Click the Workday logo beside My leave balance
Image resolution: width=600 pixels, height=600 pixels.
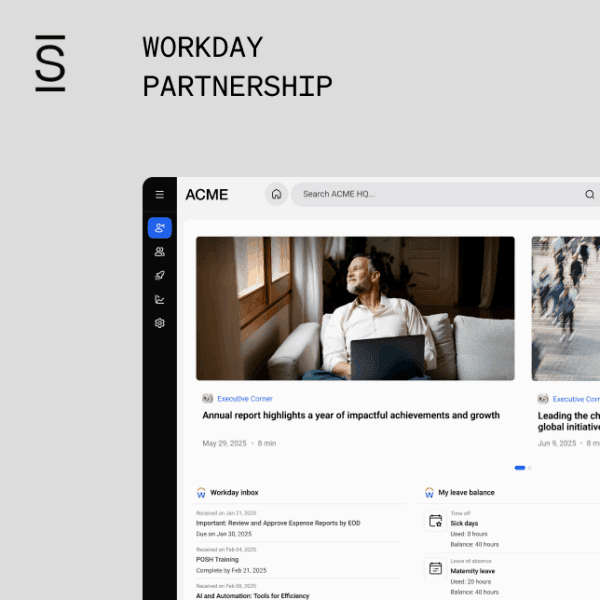[x=429, y=493]
